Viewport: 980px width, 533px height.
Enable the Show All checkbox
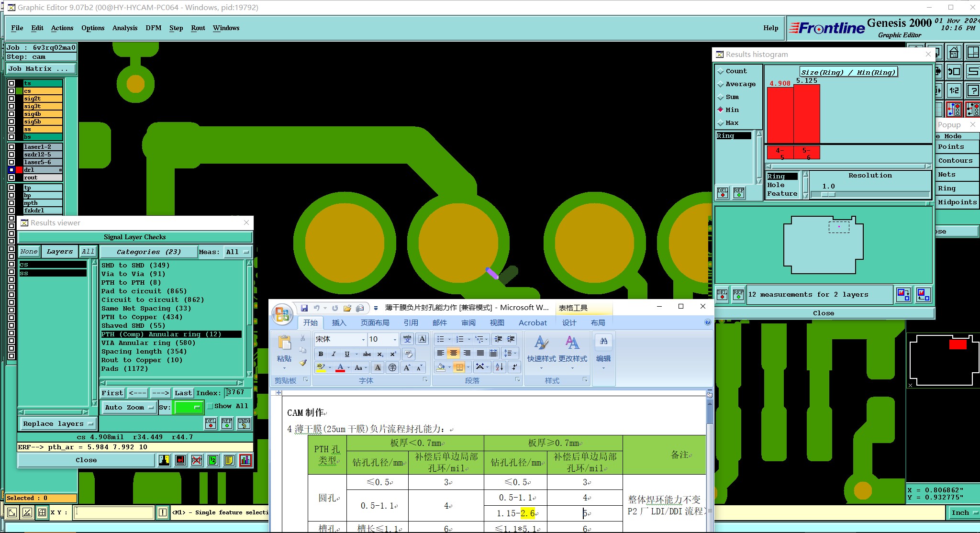pos(210,406)
